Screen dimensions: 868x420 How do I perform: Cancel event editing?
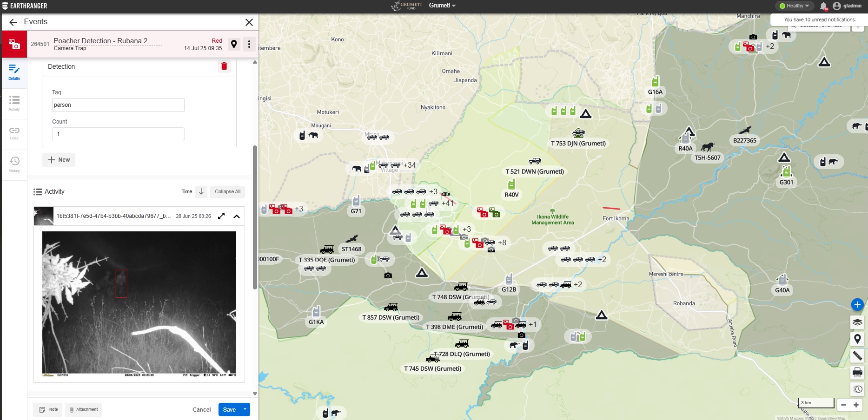pos(201,409)
